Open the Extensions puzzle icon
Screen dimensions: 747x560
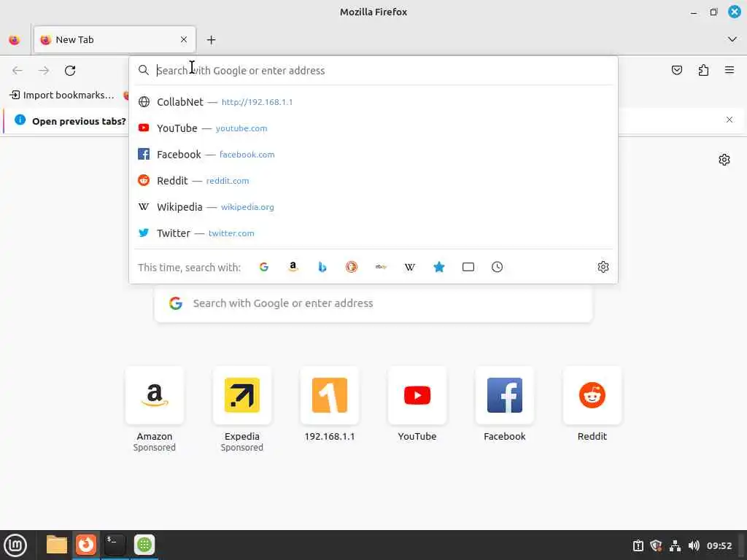point(703,71)
